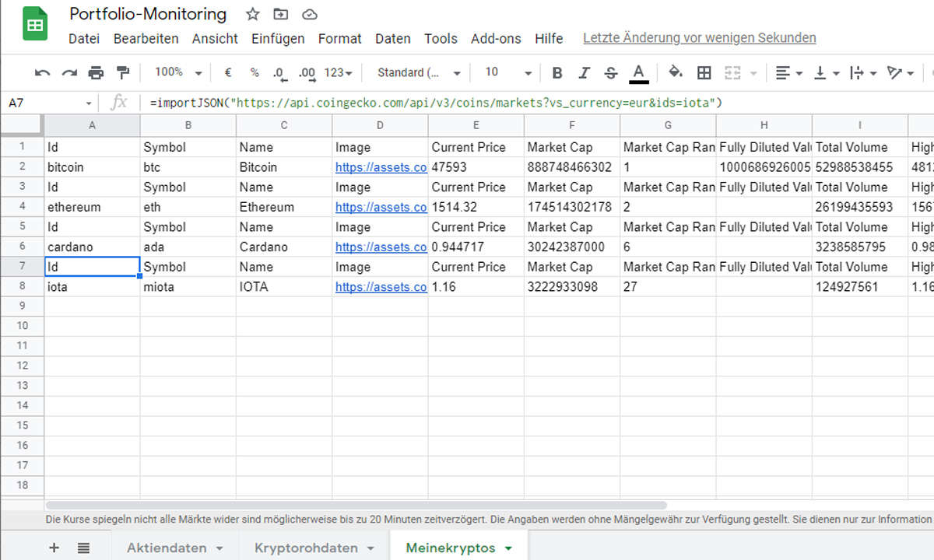The width and height of the screenshot is (934, 560).
Task: Open the IOTA image link
Action: click(x=381, y=287)
